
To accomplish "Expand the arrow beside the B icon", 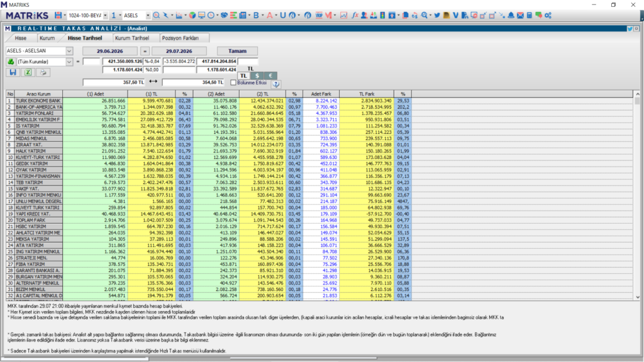I will point(262,16).
